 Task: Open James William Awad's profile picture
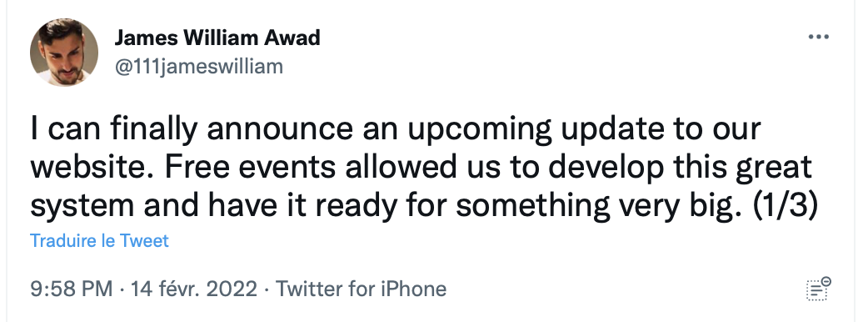(63, 52)
